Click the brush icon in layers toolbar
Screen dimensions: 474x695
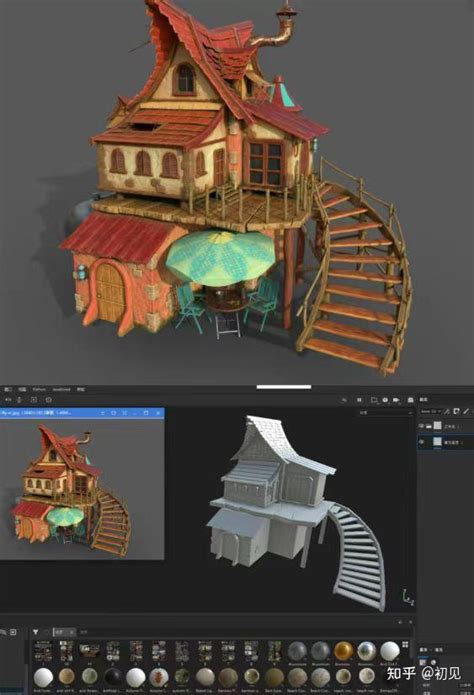point(466,411)
